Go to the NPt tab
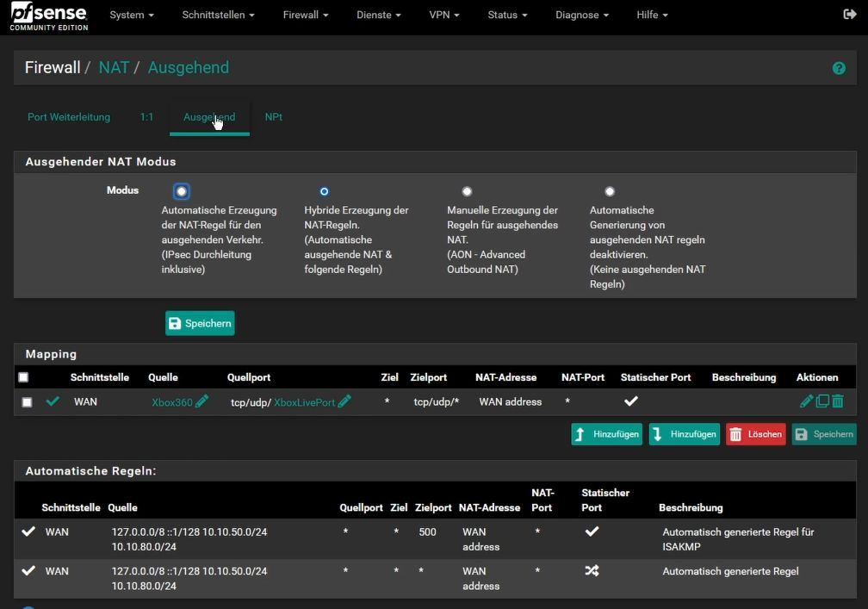The image size is (868, 609). pos(273,117)
